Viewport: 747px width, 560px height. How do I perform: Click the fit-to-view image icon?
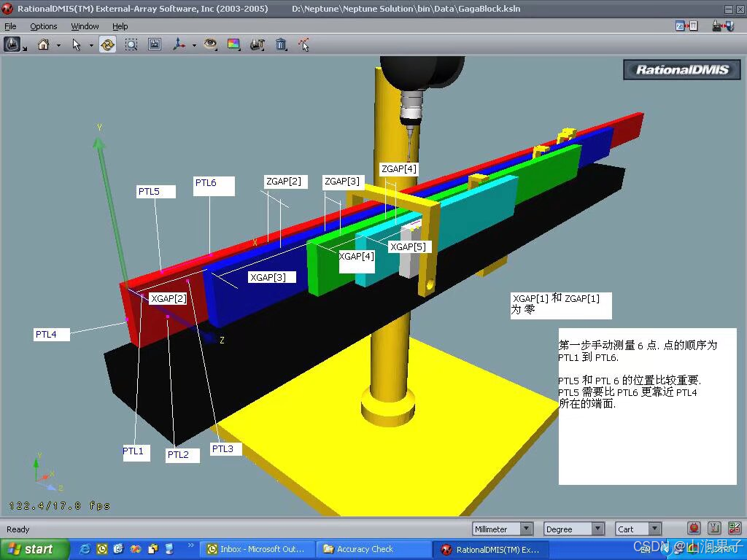point(155,44)
